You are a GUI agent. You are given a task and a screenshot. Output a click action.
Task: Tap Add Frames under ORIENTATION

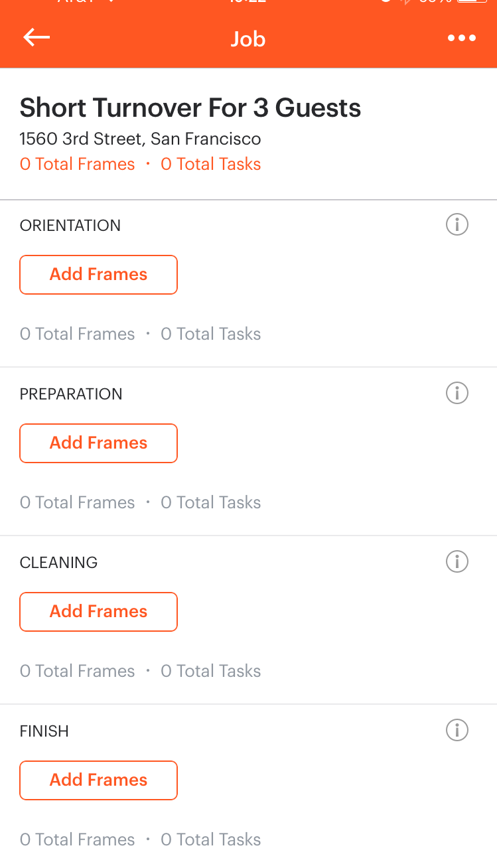(98, 274)
